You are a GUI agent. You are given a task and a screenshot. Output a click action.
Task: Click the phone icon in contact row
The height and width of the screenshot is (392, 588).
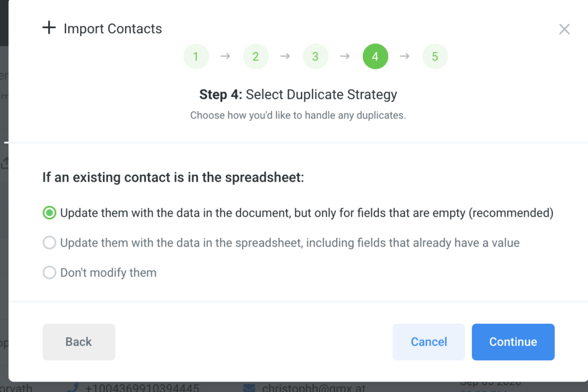pyautogui.click(x=72, y=387)
